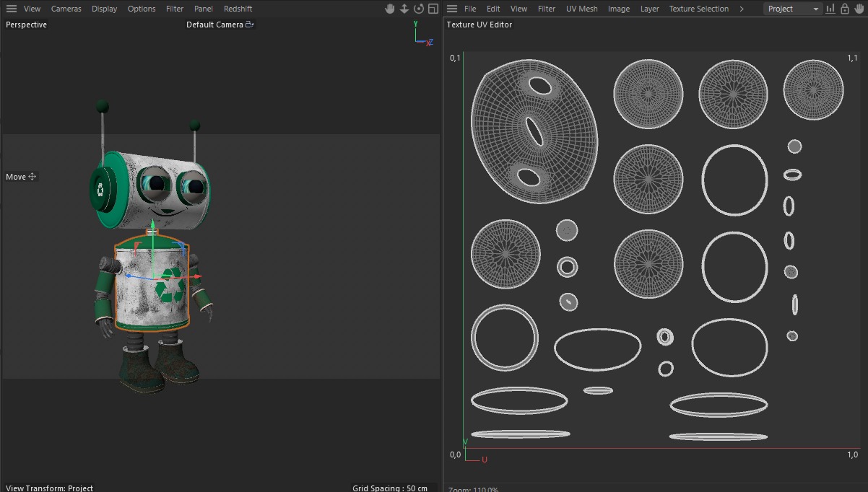
Task: Open the UV editor View menu
Action: click(519, 9)
